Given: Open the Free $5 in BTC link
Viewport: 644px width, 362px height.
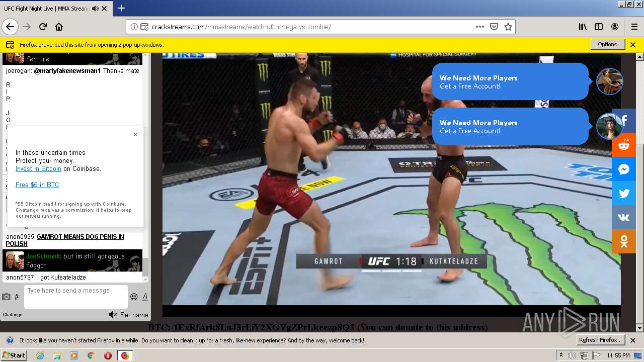Looking at the screenshot, I should pos(37,185).
